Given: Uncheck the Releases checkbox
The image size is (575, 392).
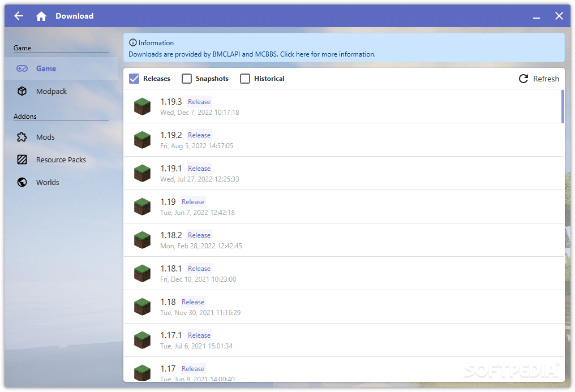Looking at the screenshot, I should click(x=134, y=79).
